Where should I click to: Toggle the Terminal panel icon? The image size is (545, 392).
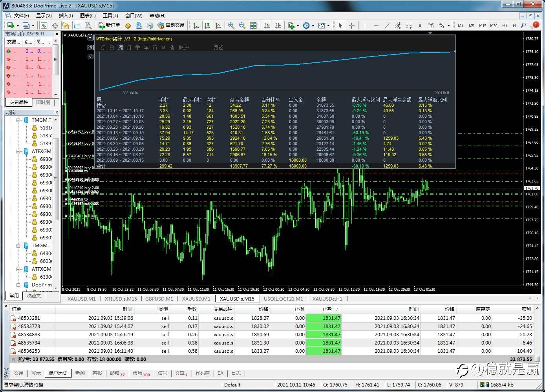tap(77, 25)
